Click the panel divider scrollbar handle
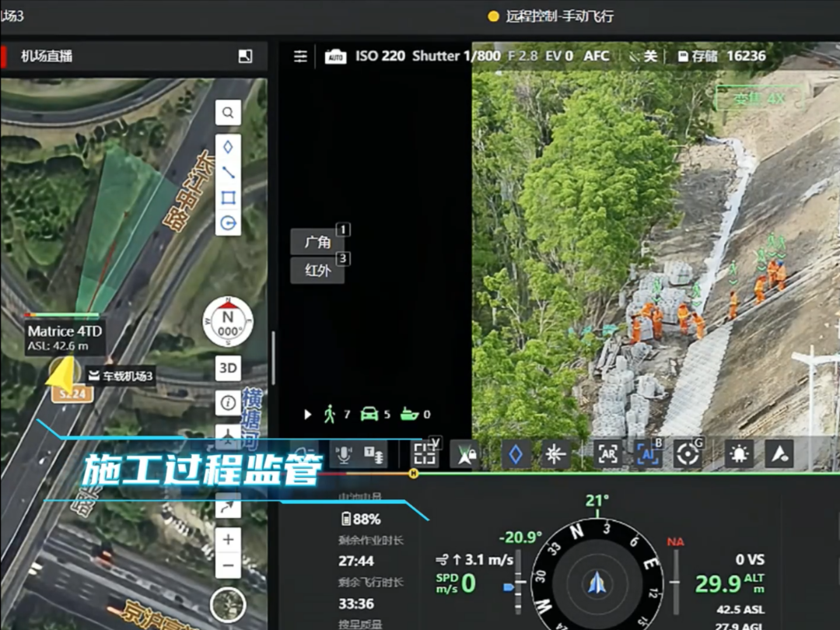 273,358
